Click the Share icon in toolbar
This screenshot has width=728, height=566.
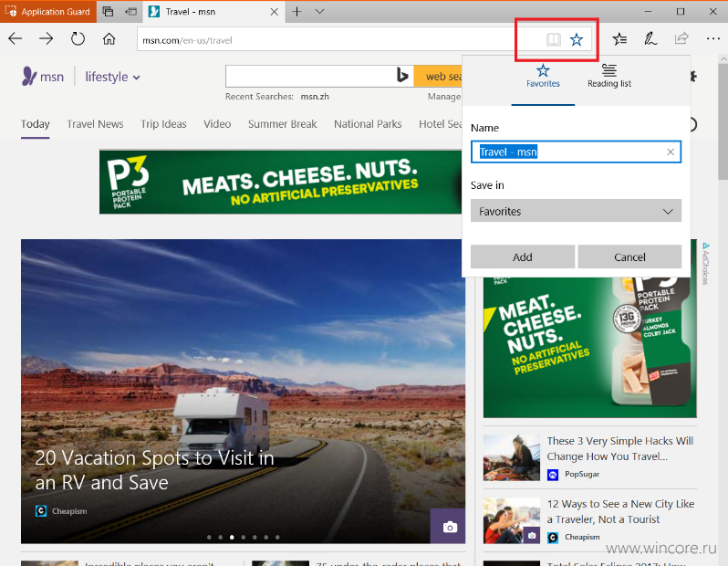(x=681, y=38)
